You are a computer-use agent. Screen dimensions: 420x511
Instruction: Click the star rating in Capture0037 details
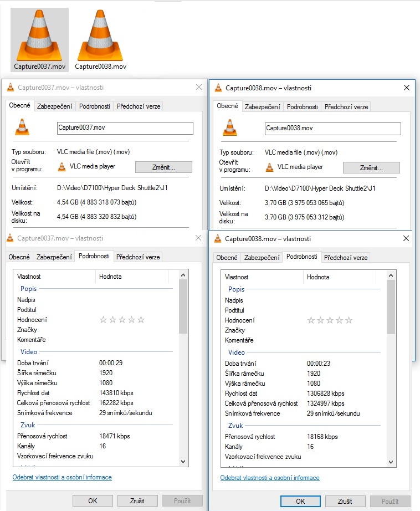(122, 320)
